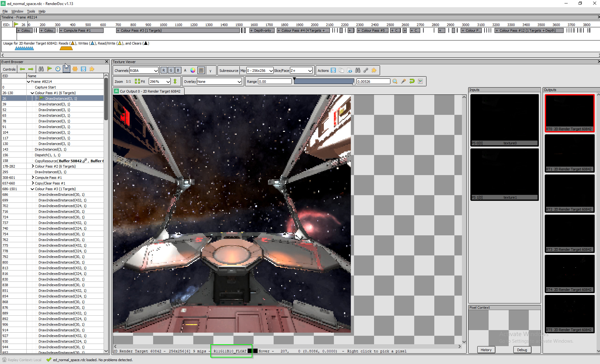Open the Help menu
The height and width of the screenshot is (364, 600).
(42, 11)
